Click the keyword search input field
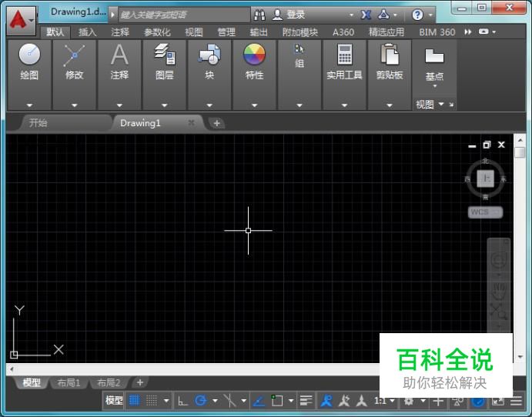This screenshot has height=417, width=532. tap(184, 15)
